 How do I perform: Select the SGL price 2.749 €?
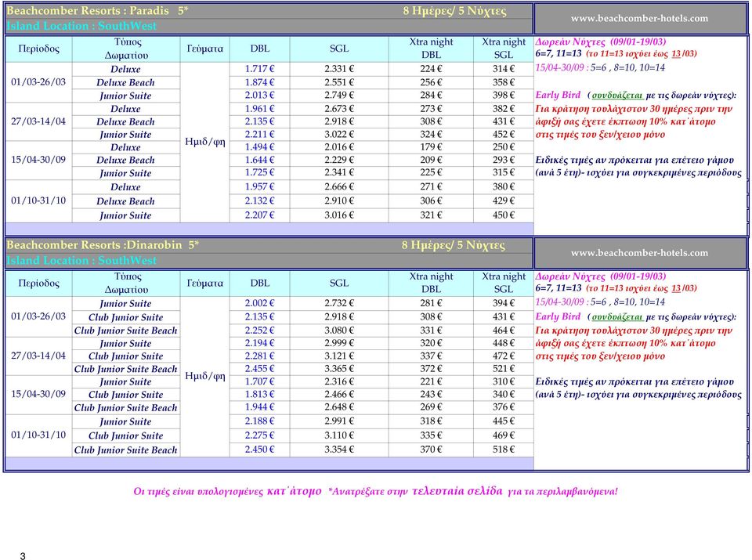[x=339, y=96]
